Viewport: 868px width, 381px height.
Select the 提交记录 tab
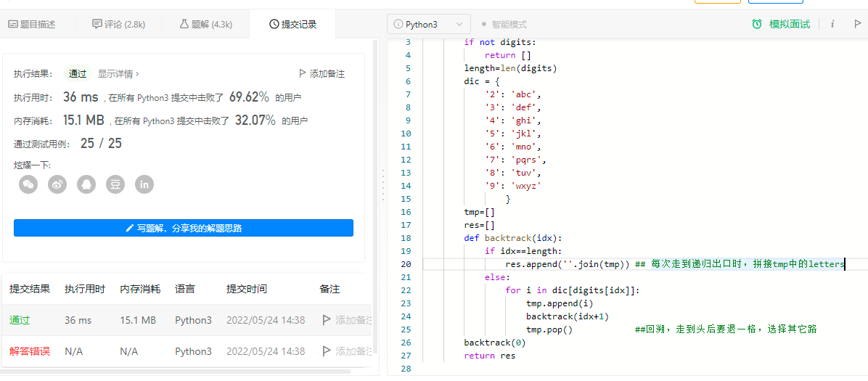point(292,25)
